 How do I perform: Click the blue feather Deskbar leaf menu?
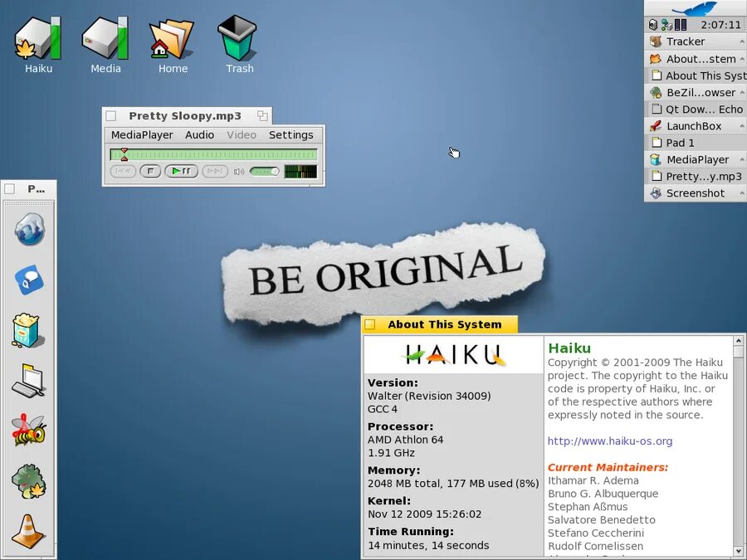(694, 8)
